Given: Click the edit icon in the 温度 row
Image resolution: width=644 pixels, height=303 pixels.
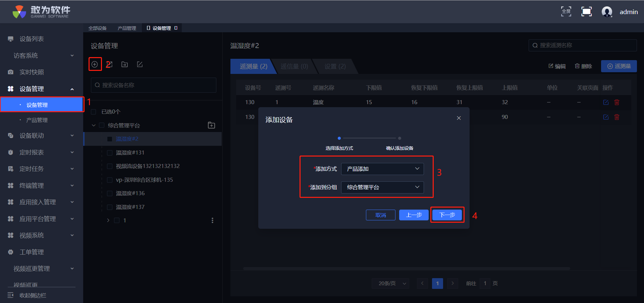Looking at the screenshot, I should pyautogui.click(x=606, y=102).
